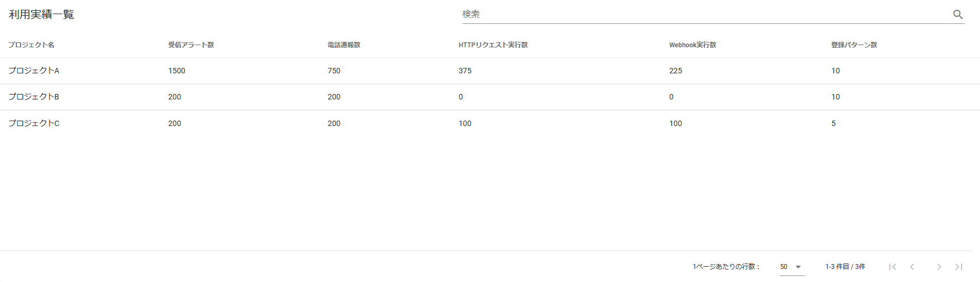
Task: Sort by プロジェクト名 column header
Action: point(32,45)
